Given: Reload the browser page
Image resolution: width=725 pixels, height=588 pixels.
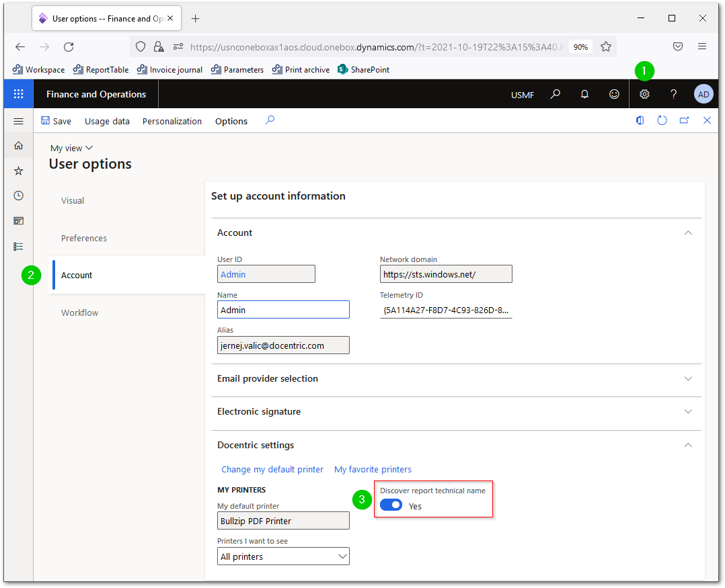Looking at the screenshot, I should pos(69,46).
